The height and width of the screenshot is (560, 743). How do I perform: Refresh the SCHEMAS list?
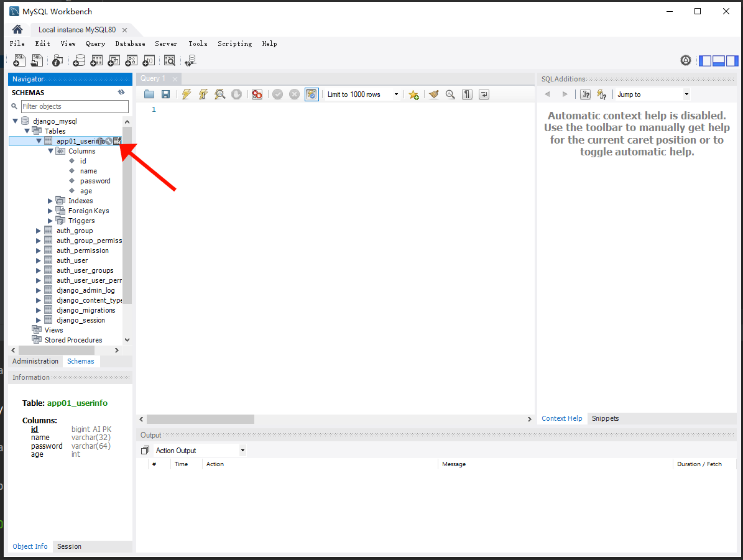point(121,93)
